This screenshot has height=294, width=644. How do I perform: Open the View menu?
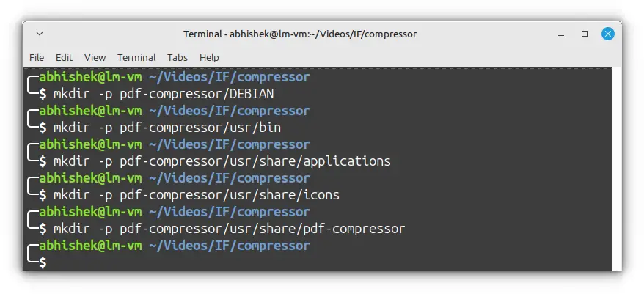[x=95, y=57]
